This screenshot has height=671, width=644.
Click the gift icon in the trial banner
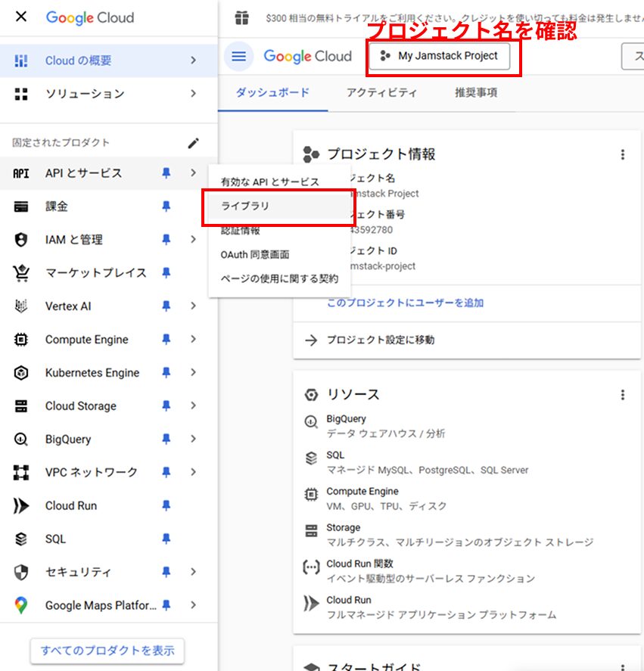(242, 18)
